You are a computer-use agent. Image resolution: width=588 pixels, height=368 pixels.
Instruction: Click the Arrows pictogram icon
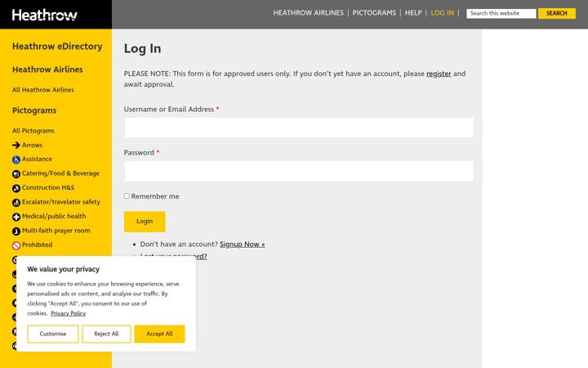[16, 145]
